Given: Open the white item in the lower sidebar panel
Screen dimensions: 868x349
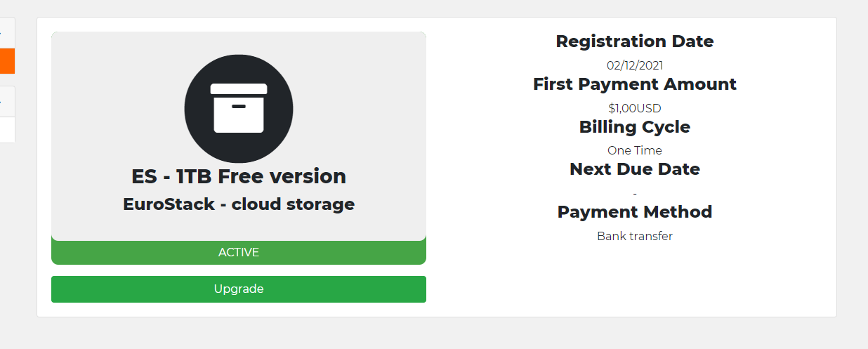Looking at the screenshot, I should tap(7, 130).
